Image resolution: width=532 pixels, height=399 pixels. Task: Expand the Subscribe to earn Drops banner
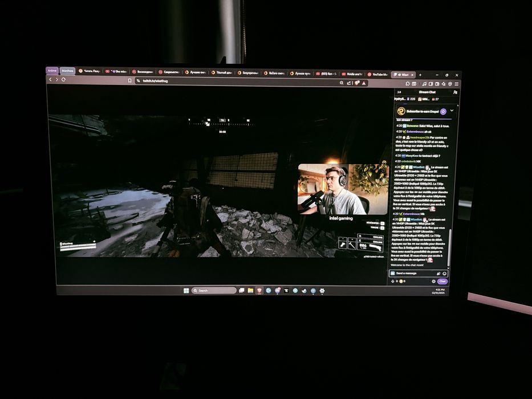[x=452, y=111]
